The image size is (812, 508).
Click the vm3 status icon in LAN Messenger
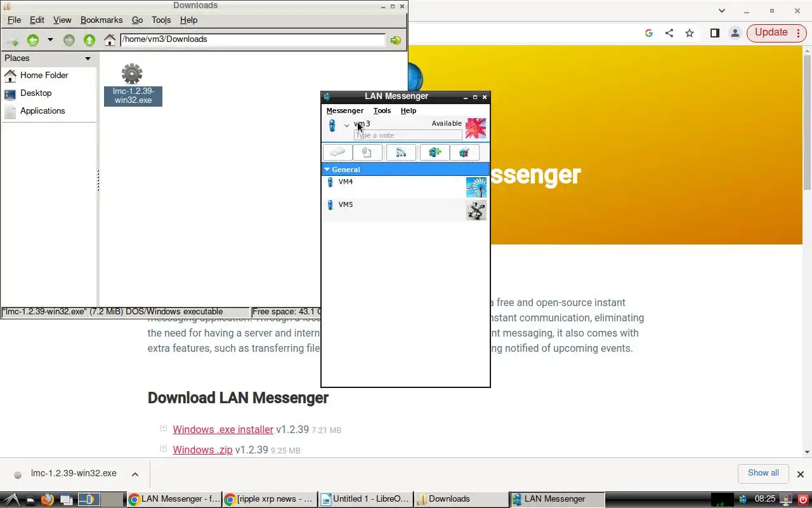click(332, 126)
